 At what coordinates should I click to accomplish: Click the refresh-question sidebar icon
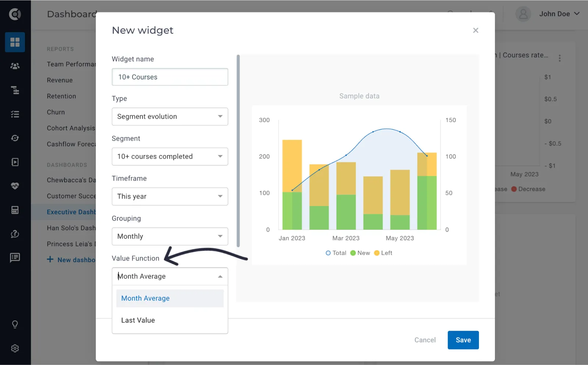(15, 234)
